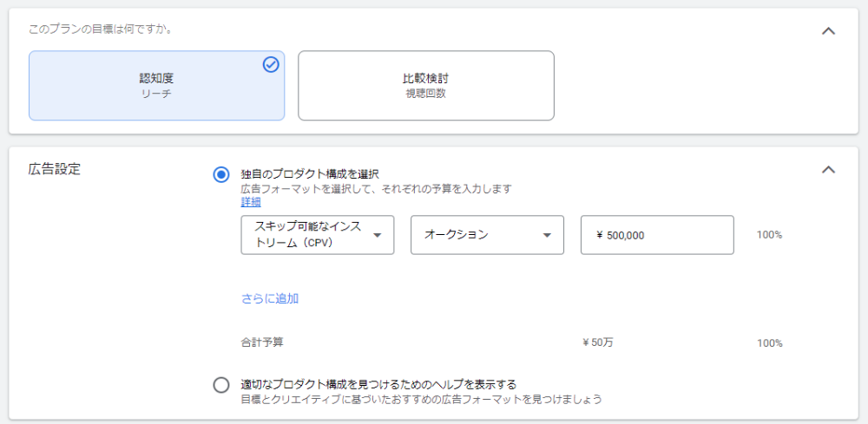Click the help text under 適切なプロダクト構成 option
The image size is (868, 424).
tap(421, 399)
